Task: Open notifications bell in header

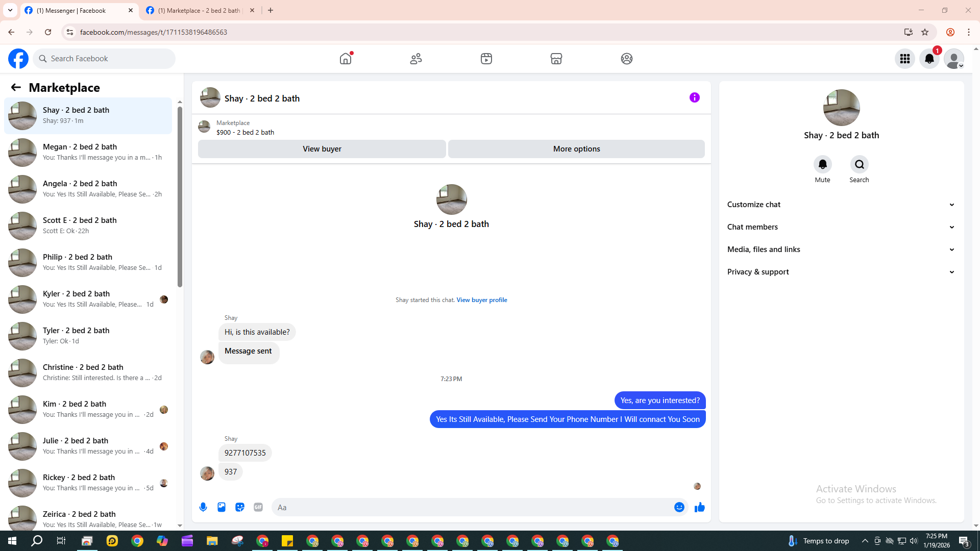Action: point(929,59)
